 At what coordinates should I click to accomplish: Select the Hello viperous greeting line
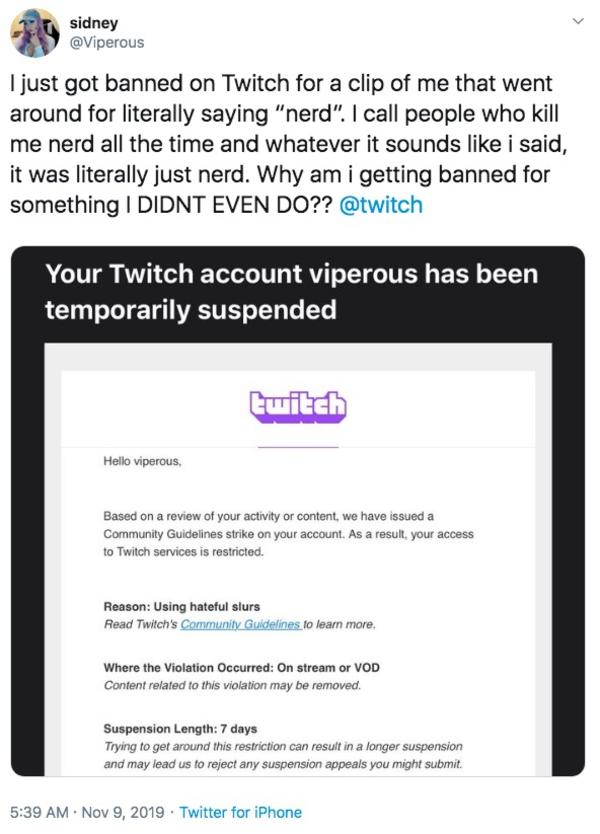click(143, 461)
